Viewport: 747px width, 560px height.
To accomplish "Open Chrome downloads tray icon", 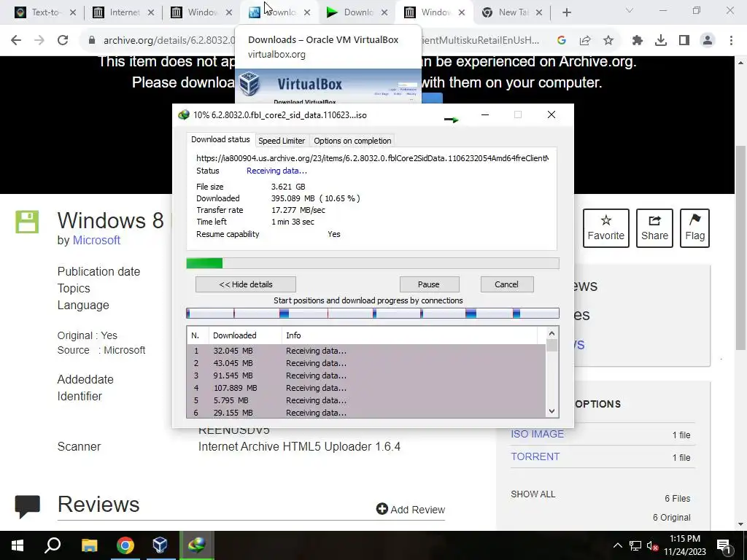I will [x=661, y=41].
